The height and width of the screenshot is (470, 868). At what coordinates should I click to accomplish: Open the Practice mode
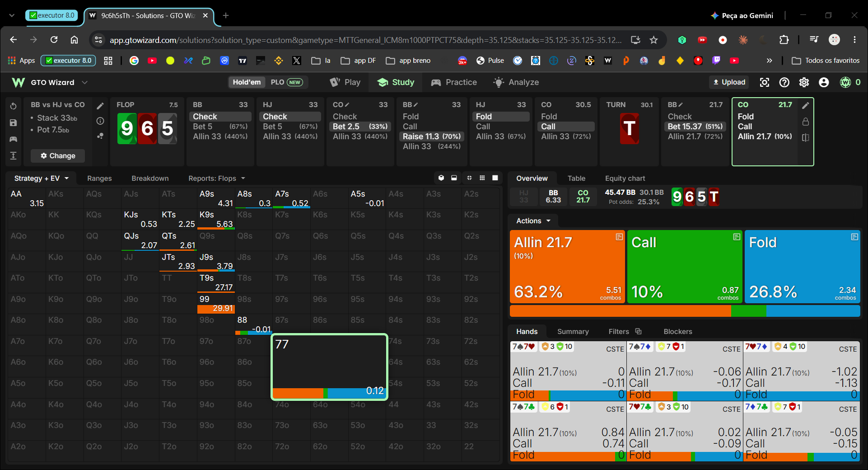point(454,82)
